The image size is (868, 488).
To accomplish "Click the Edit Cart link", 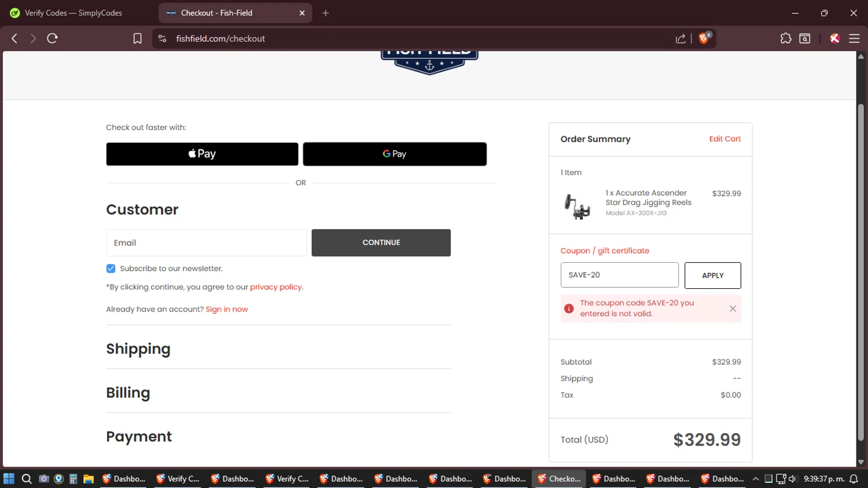I will 724,139.
